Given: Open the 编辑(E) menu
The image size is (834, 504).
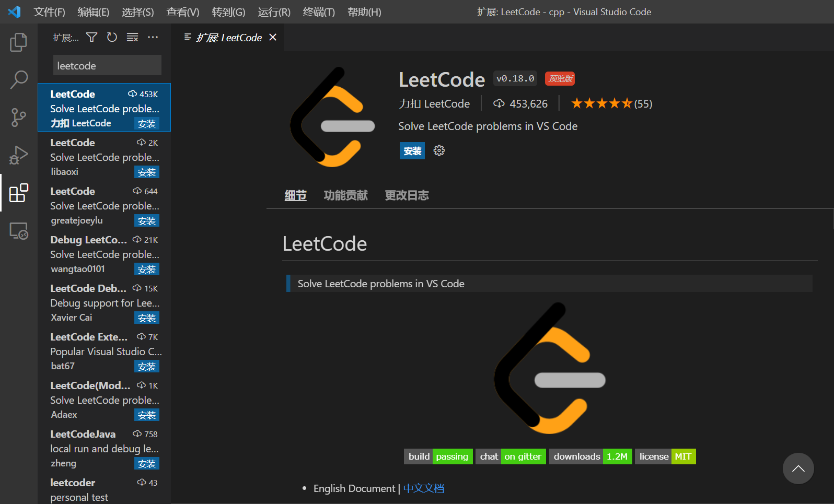Looking at the screenshot, I should coord(94,11).
